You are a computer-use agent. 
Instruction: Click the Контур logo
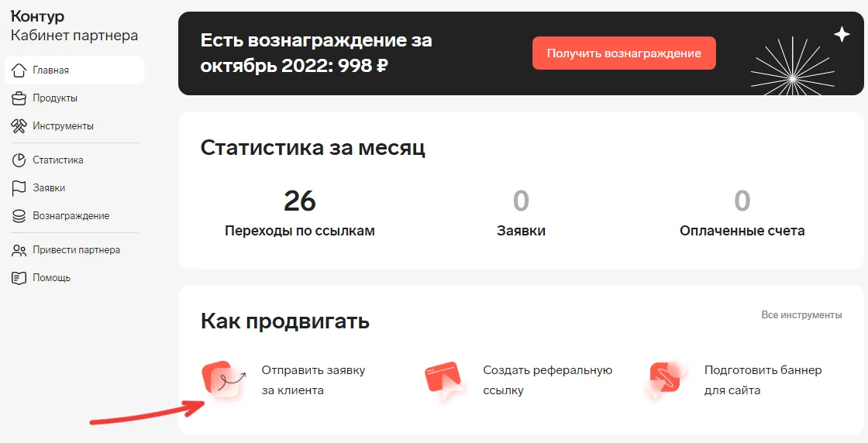pyautogui.click(x=37, y=16)
